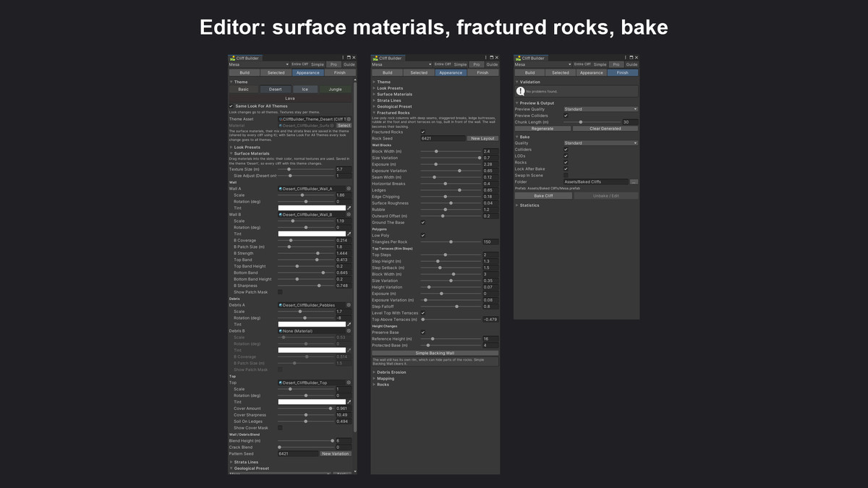Pick Top tint with eyedropper icon

[349, 402]
